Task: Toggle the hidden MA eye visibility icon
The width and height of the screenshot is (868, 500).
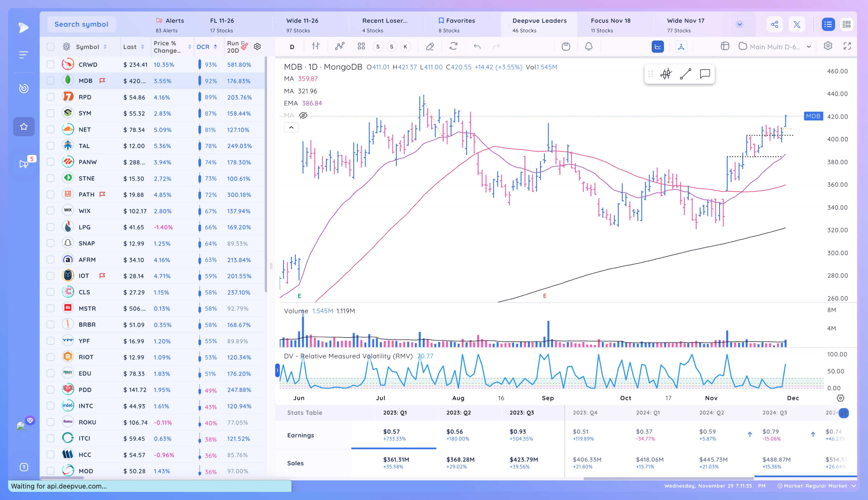Action: point(303,115)
